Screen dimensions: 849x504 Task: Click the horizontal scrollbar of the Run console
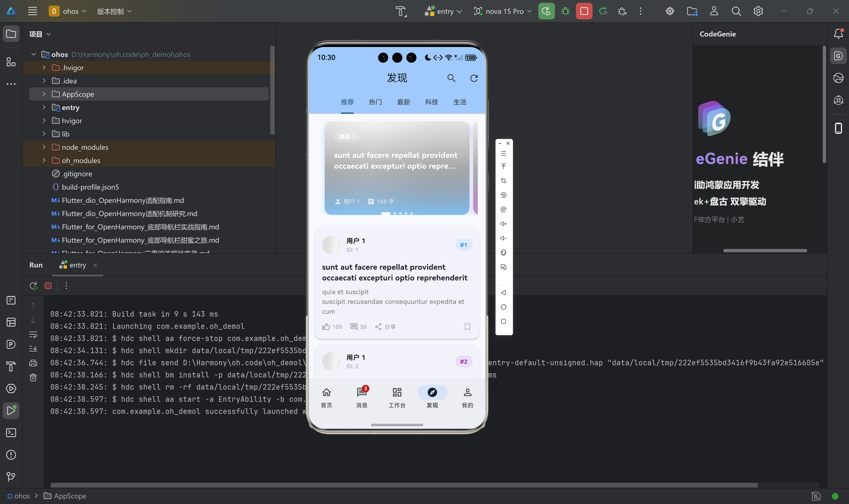click(x=403, y=485)
